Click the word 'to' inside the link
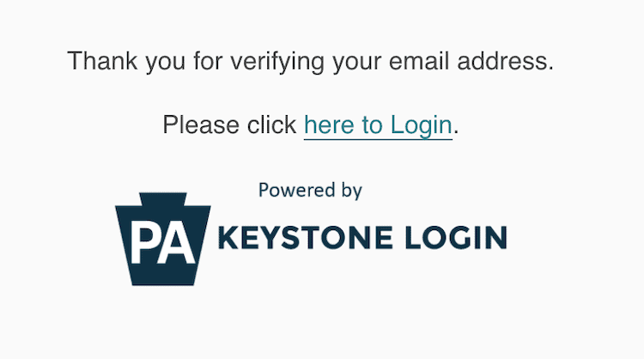Screen dimensions: 644x359 tap(372, 125)
